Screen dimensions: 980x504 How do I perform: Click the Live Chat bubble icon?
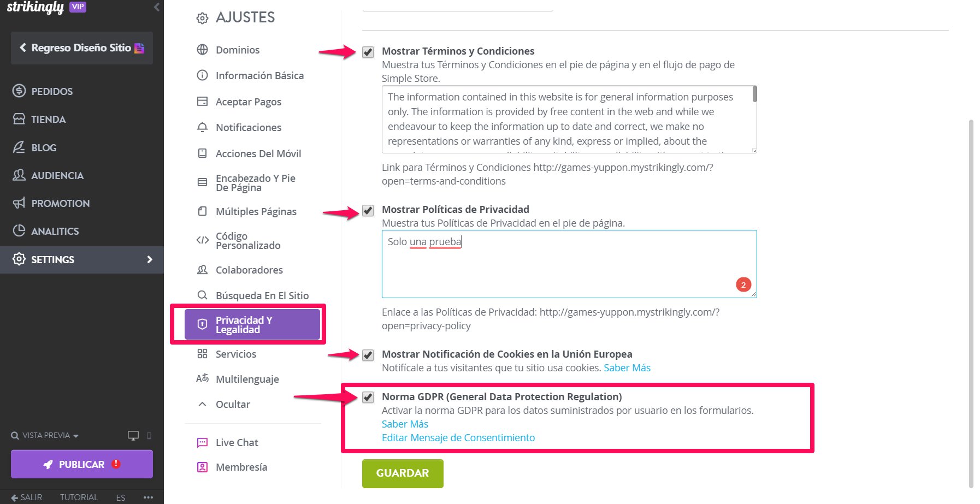[202, 442]
